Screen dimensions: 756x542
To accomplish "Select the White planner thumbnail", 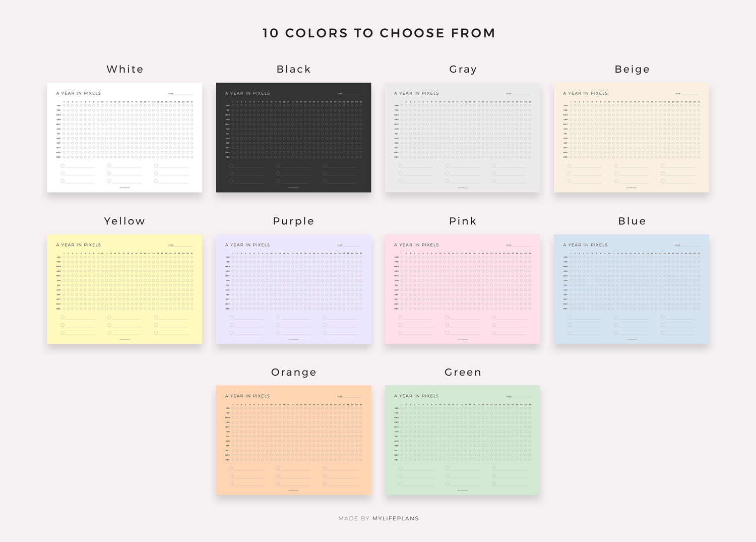I will 124,138.
